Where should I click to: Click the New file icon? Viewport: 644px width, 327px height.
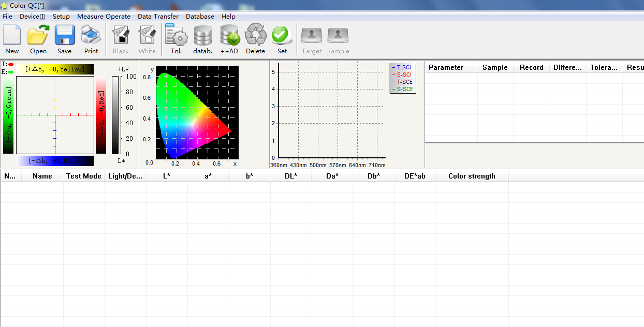12,35
